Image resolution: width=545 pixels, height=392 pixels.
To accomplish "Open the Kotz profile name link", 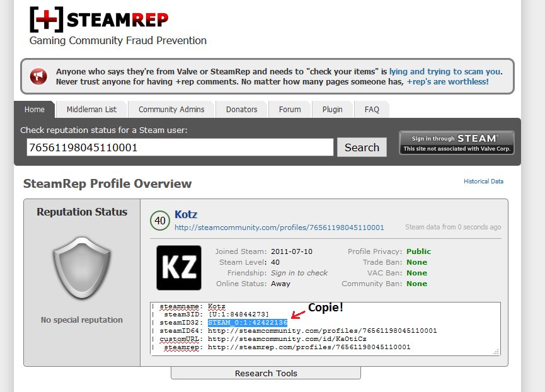I will [x=186, y=214].
